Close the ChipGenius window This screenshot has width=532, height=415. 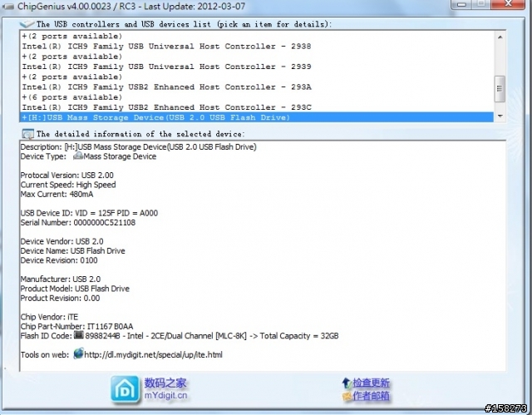pos(508,4)
